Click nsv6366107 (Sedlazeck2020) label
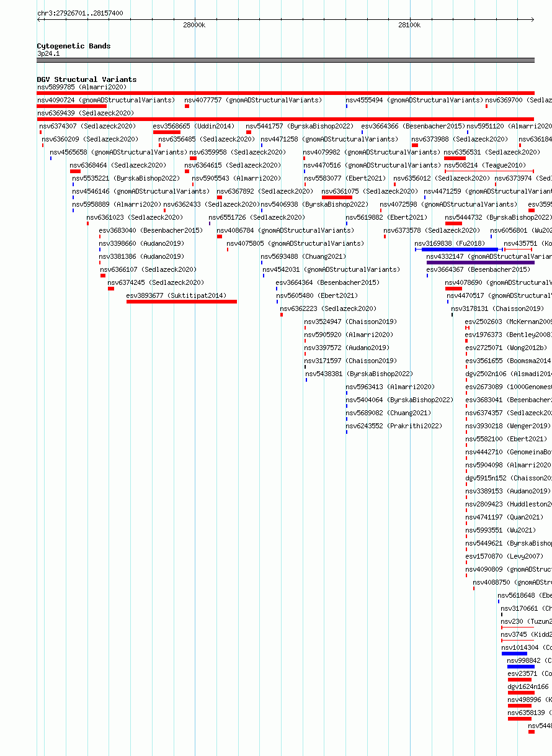Viewport: 552px width, 756px height. point(148,269)
